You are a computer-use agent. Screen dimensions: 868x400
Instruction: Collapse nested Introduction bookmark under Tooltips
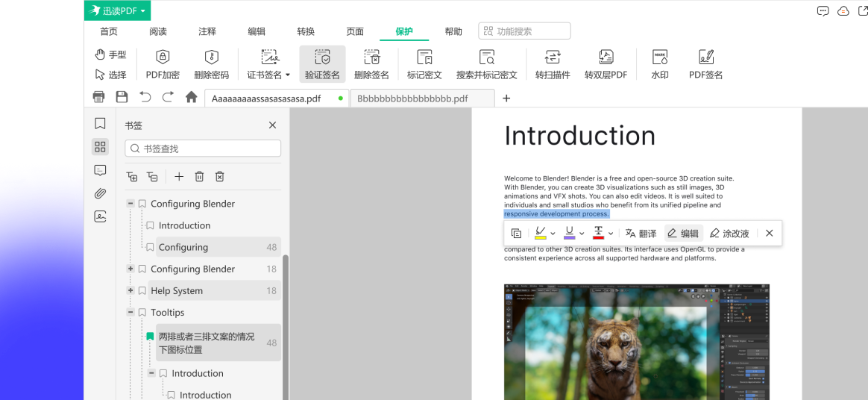pyautogui.click(x=151, y=373)
